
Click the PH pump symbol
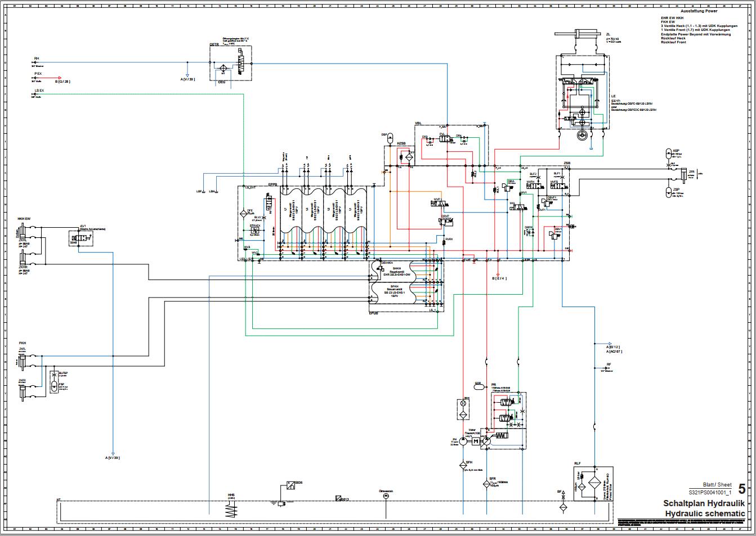coord(463,442)
